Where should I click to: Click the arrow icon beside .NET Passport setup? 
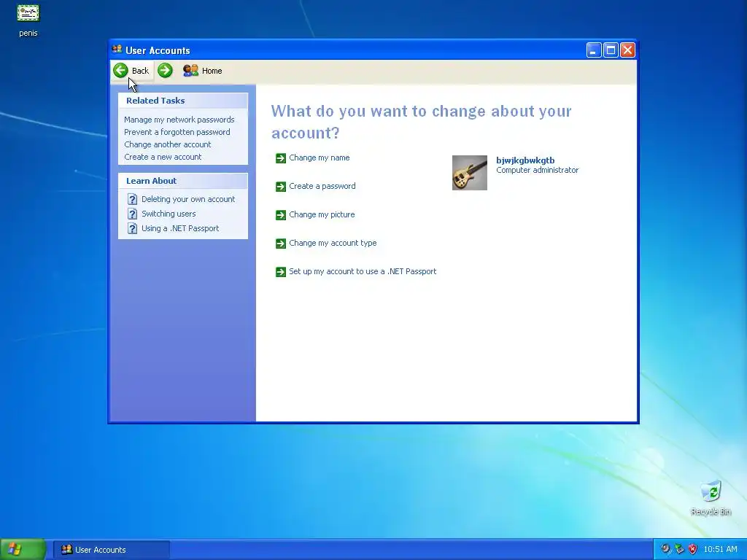point(281,272)
